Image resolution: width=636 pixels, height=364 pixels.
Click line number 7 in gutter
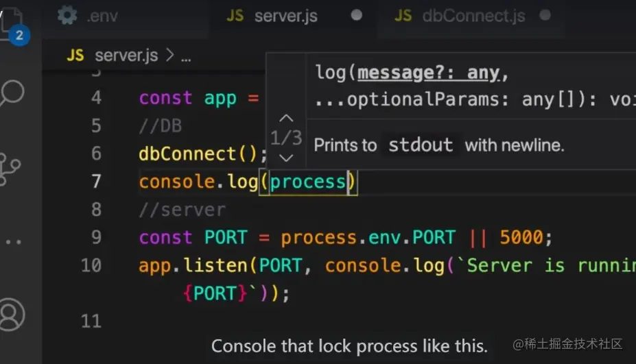tap(96, 181)
